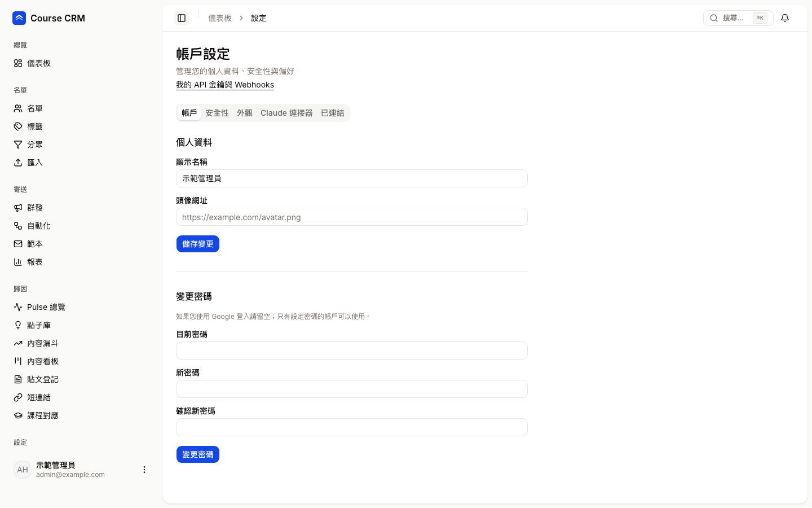Open 我的 API 金鑰與 Webhooks link
Screen dimensions: 812x508
[225, 85]
